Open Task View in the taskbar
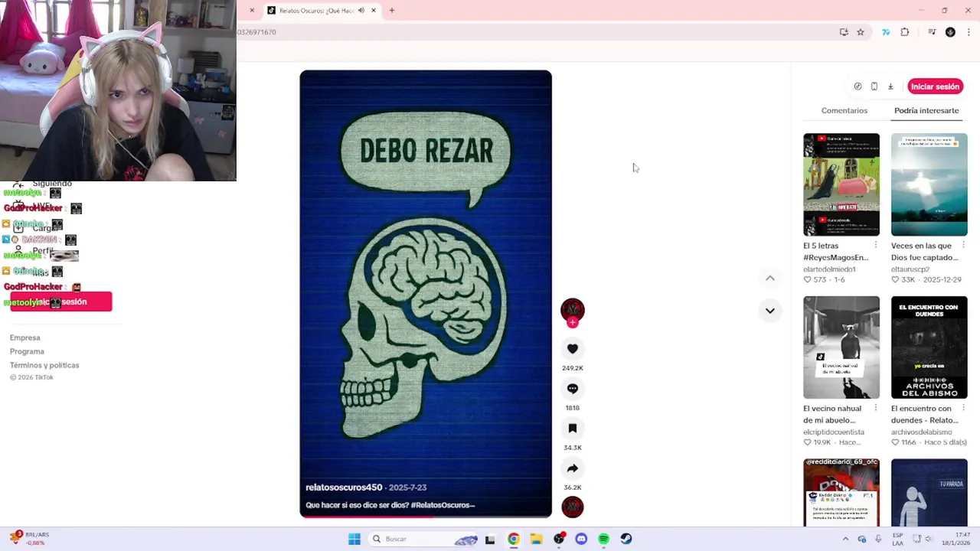Screen dimensions: 980x551 (490, 539)
